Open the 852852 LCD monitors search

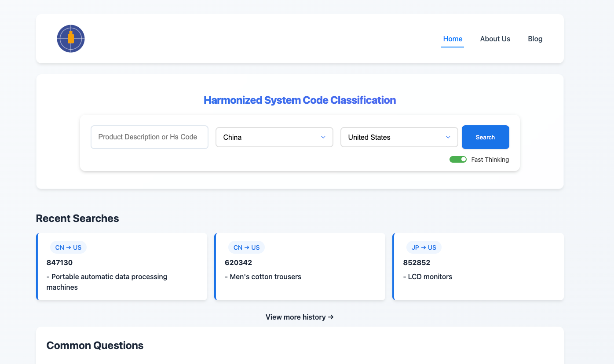(478, 267)
